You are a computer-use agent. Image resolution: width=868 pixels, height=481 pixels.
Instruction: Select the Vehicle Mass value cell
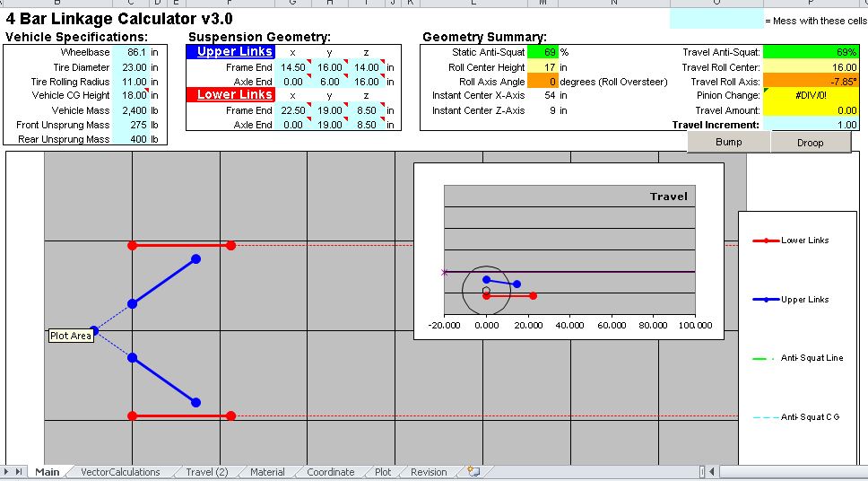[131, 110]
